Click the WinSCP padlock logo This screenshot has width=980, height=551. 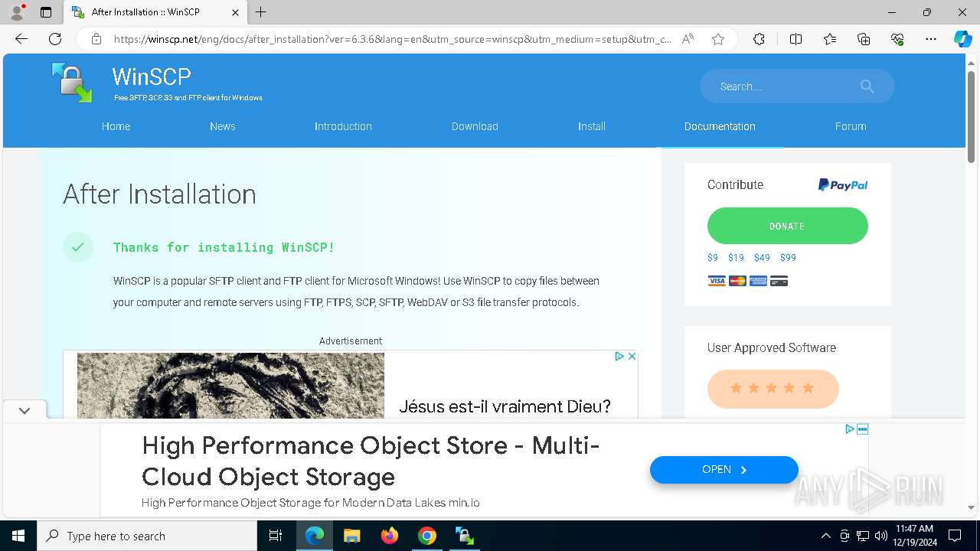(72, 83)
